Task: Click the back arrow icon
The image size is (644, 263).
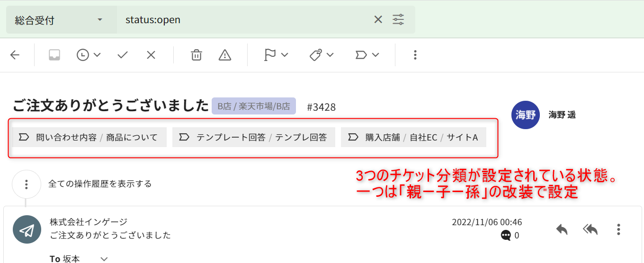Action: point(15,55)
